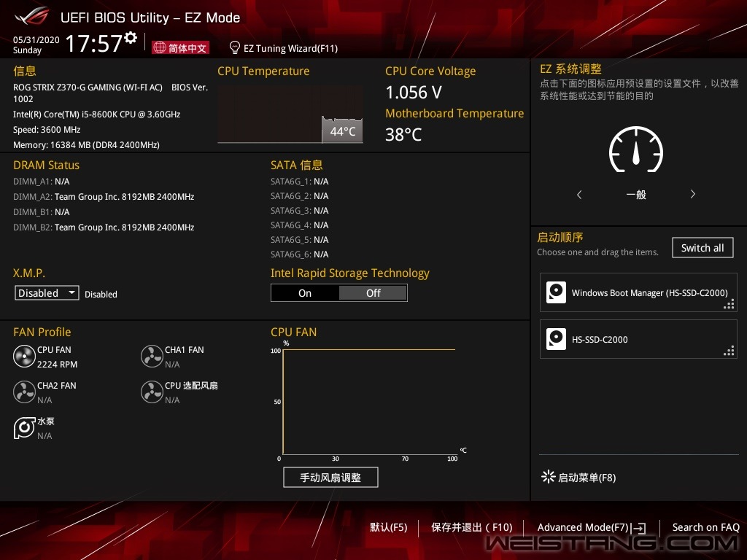Image resolution: width=747 pixels, height=560 pixels.
Task: Click the Switch all button
Action: (x=702, y=248)
